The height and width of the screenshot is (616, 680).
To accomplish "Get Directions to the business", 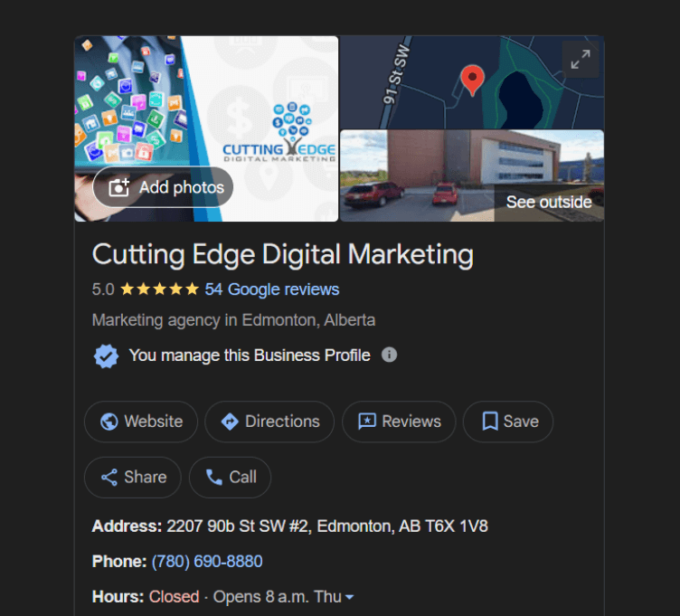I will point(269,422).
